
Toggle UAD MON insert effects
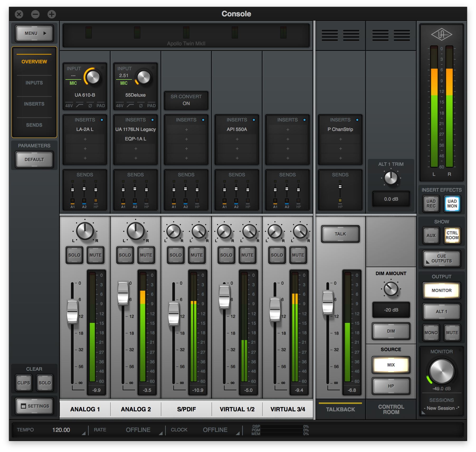click(452, 204)
